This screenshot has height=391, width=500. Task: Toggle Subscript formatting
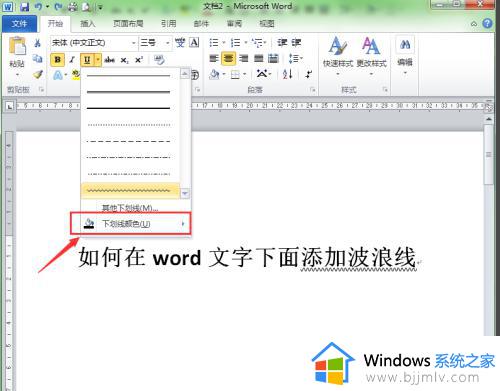pyautogui.click(x=124, y=60)
